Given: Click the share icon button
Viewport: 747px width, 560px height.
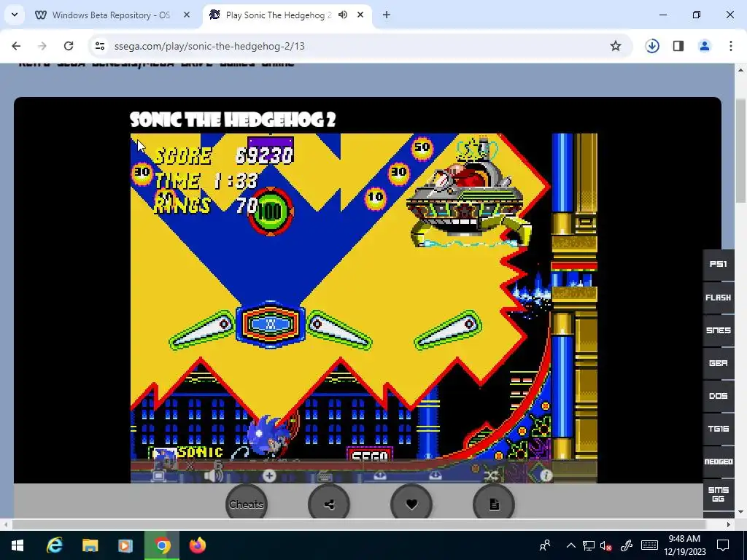Looking at the screenshot, I should [x=329, y=505].
